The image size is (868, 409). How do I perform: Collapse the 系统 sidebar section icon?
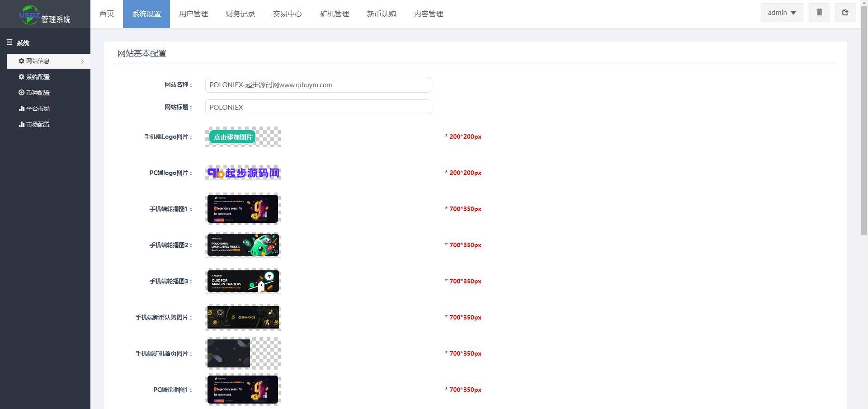9,42
